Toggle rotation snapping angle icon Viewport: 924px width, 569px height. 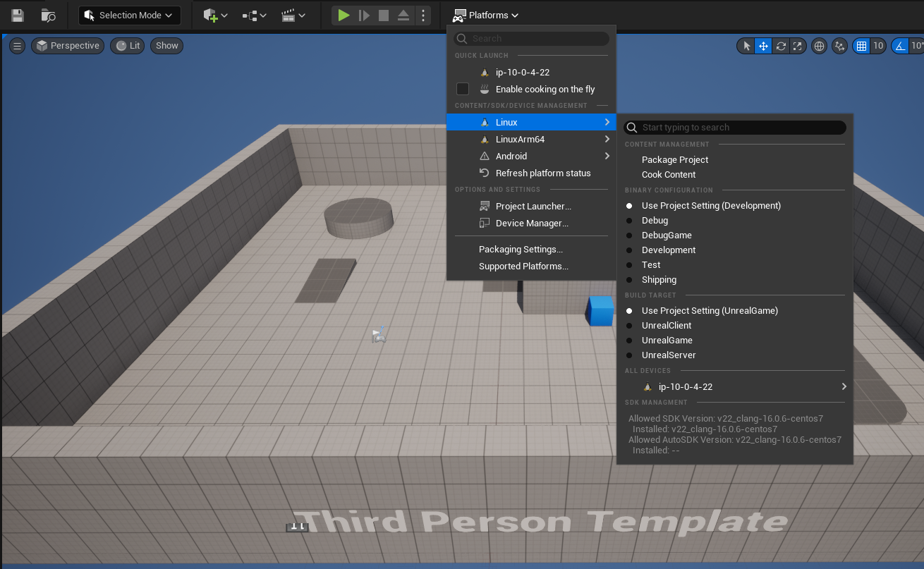tap(900, 47)
